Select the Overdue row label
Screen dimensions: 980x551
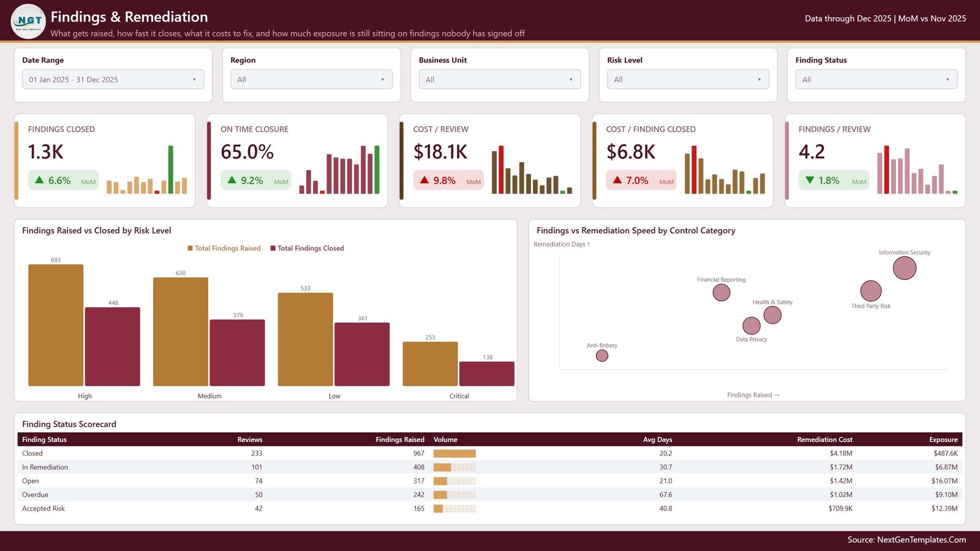(x=35, y=495)
